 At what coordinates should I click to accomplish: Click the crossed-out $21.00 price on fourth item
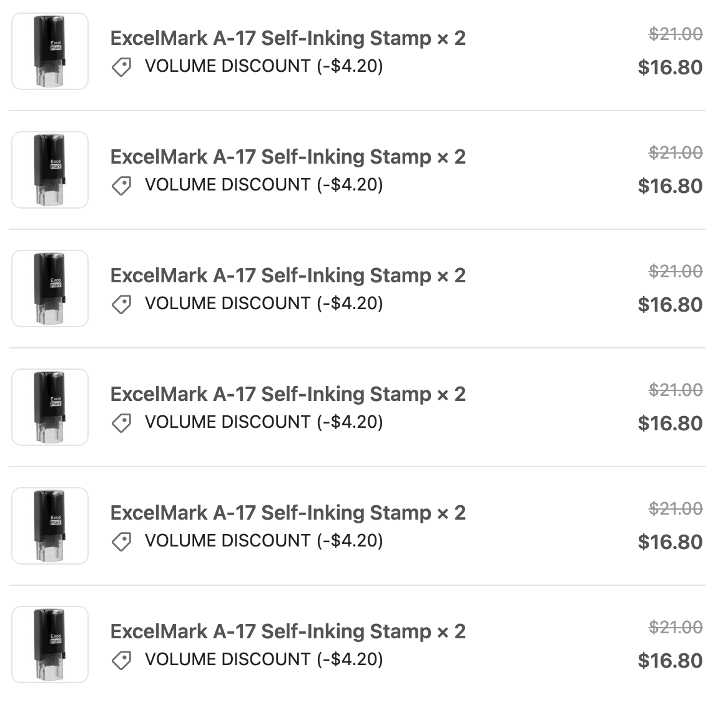tap(675, 390)
